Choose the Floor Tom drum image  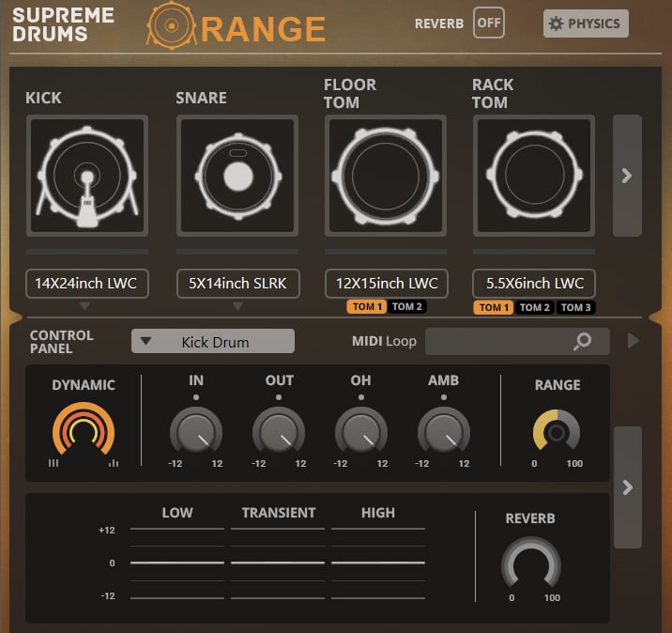(386, 176)
